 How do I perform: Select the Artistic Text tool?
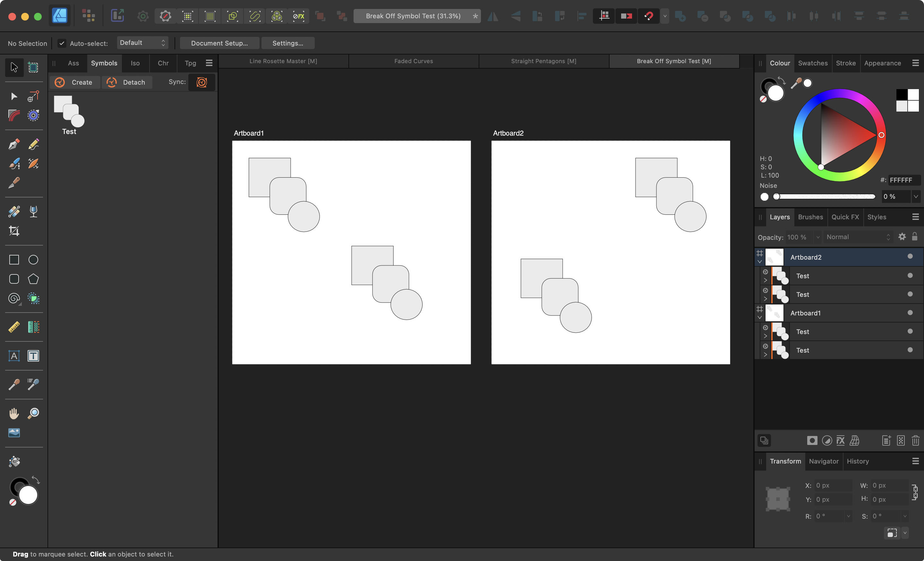[x=14, y=356]
